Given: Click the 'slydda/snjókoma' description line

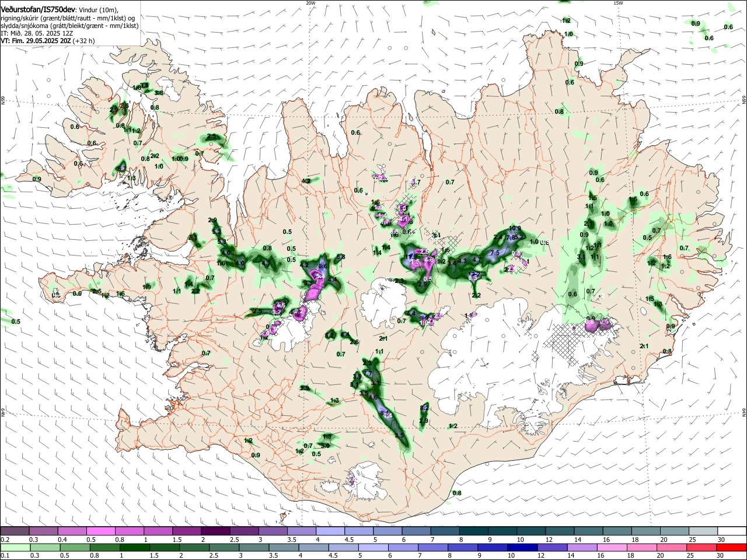Looking at the screenshot, I should pyautogui.click(x=69, y=26).
